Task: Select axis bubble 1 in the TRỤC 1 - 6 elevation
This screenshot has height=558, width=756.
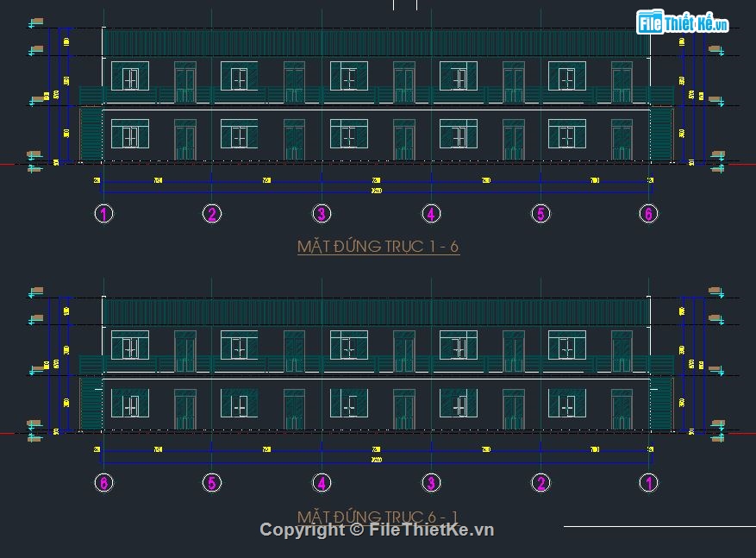Action: point(103,214)
